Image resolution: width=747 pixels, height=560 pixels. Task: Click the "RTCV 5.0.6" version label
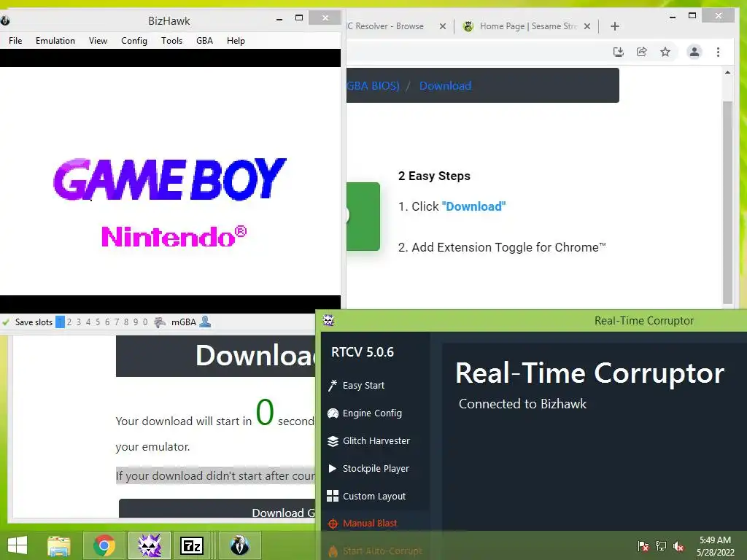[363, 352]
